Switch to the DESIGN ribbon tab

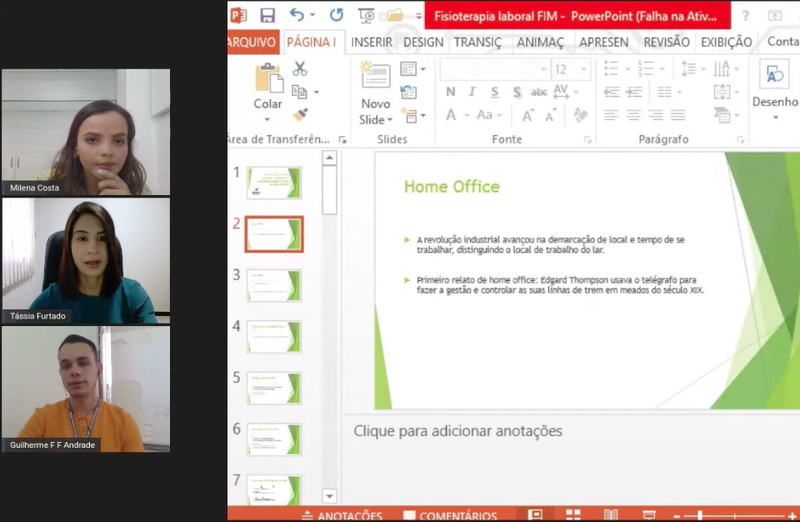[423, 42]
